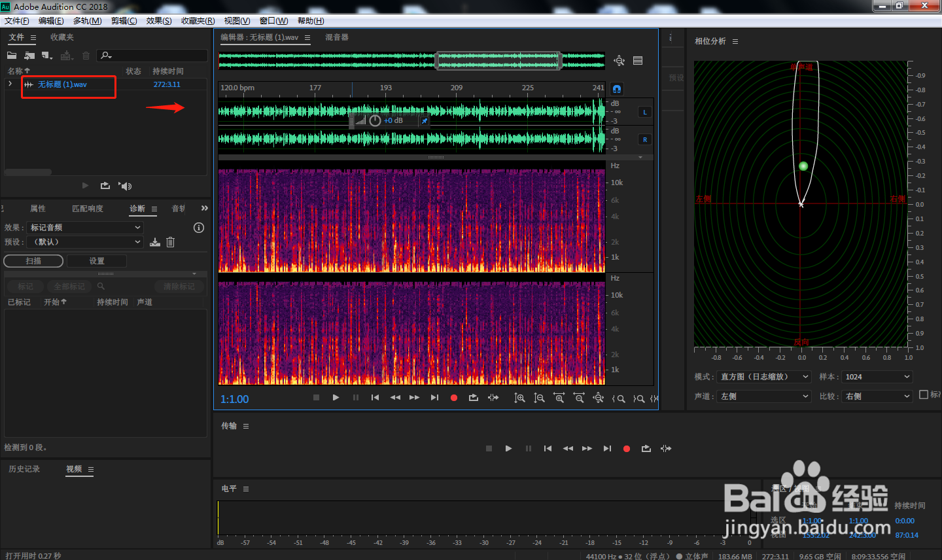Click the loop playback icon in Files panel
This screenshot has width=942, height=560.
pyautogui.click(x=105, y=186)
